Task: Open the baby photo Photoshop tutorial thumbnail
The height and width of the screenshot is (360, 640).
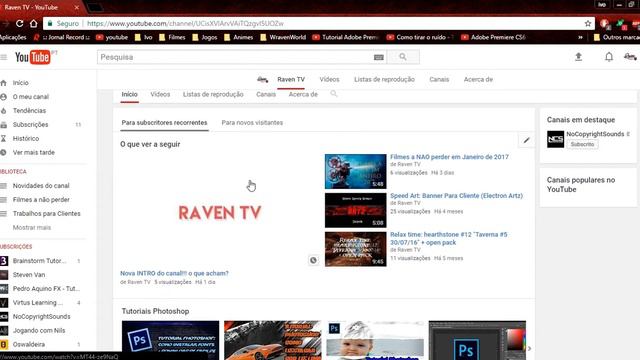Action: pyautogui.click(x=375, y=340)
